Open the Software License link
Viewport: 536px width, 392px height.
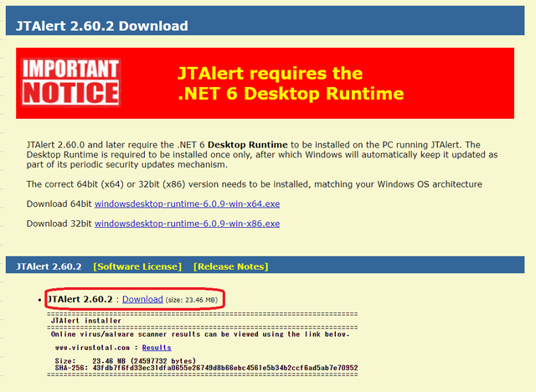(137, 266)
